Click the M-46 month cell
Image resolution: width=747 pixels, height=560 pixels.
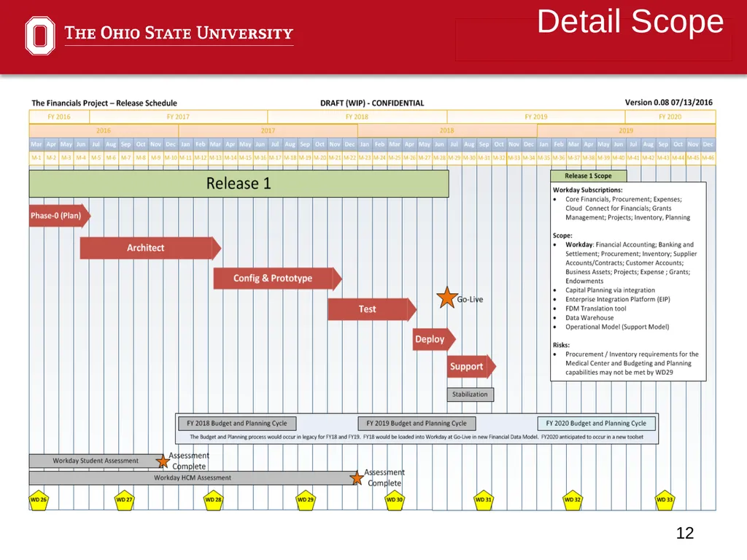click(x=708, y=157)
